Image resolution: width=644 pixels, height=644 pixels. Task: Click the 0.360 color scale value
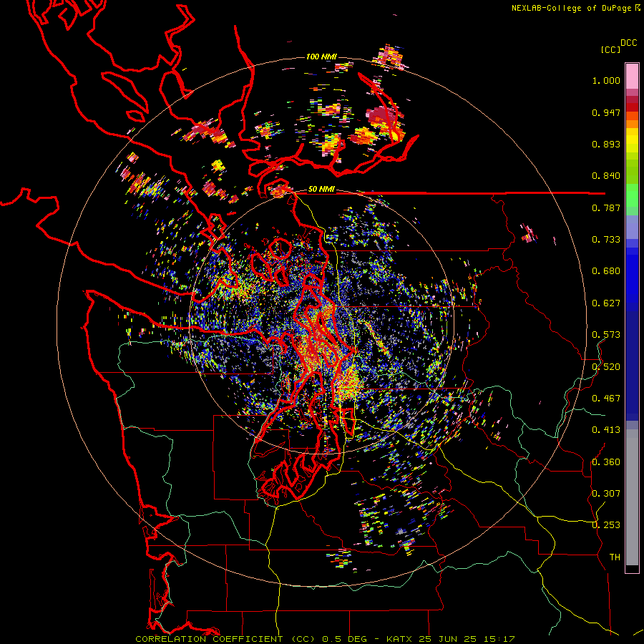(606, 462)
